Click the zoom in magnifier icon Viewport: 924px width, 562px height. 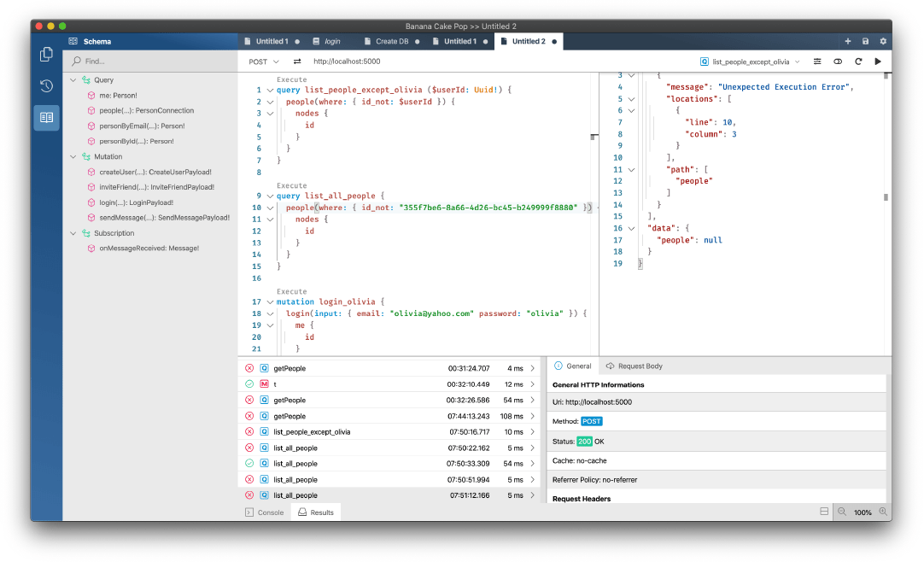tap(883, 512)
